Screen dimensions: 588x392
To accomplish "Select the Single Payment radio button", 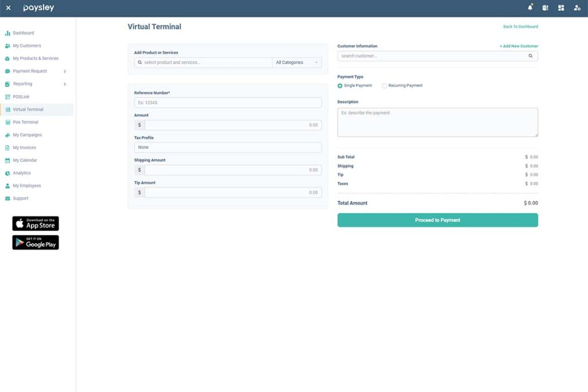I will point(340,86).
